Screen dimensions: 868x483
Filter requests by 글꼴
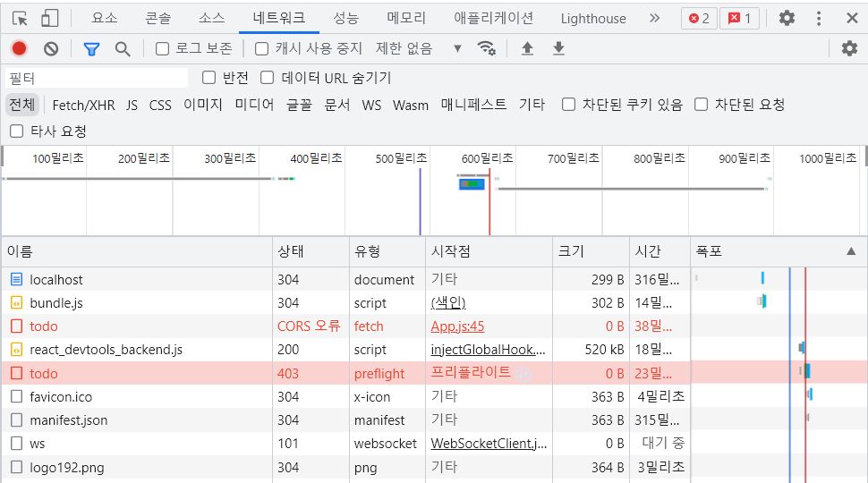[x=299, y=105]
